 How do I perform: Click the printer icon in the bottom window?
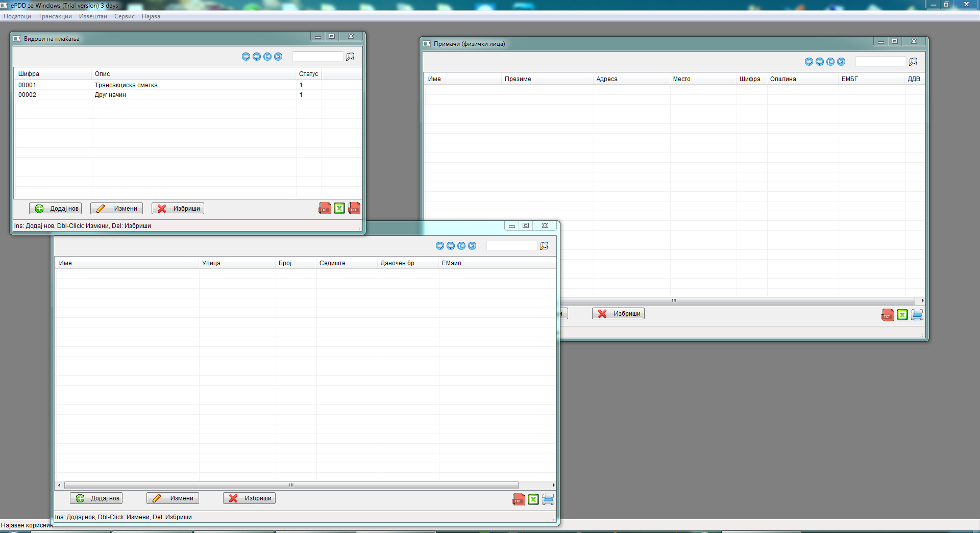[x=548, y=499]
